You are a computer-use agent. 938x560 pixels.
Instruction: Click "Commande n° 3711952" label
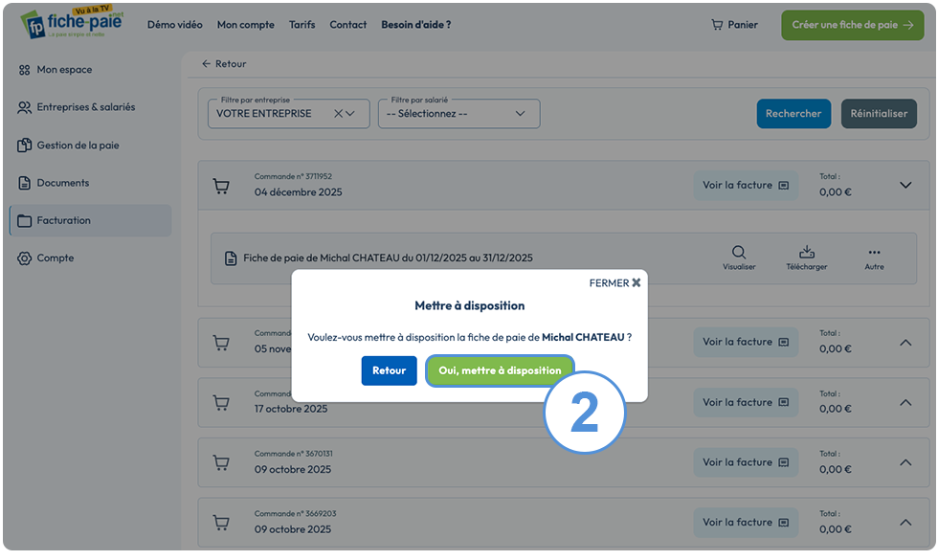[x=293, y=176]
